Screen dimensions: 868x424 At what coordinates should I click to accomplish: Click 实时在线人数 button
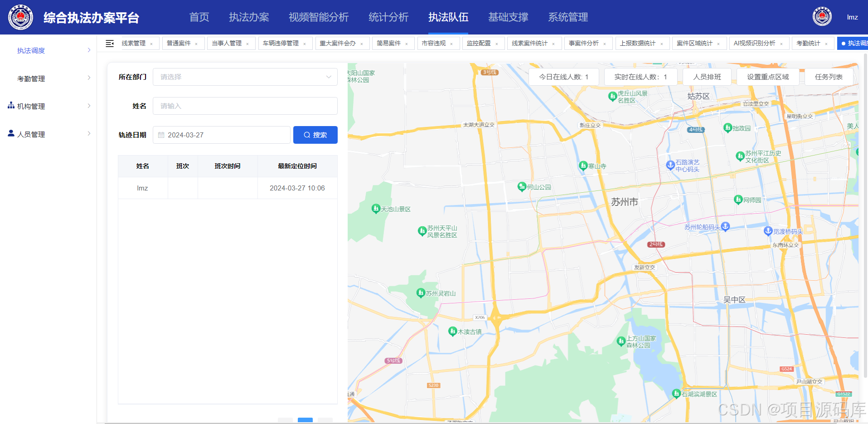640,77
